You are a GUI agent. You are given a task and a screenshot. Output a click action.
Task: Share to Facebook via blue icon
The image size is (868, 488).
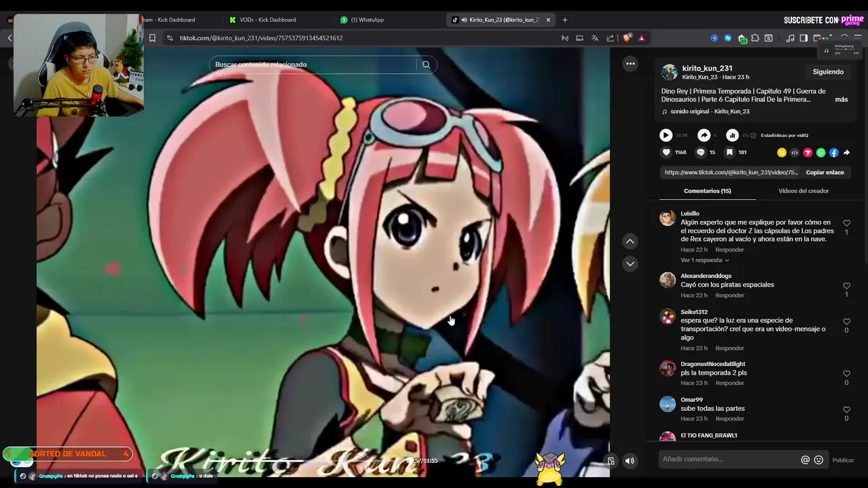click(834, 152)
